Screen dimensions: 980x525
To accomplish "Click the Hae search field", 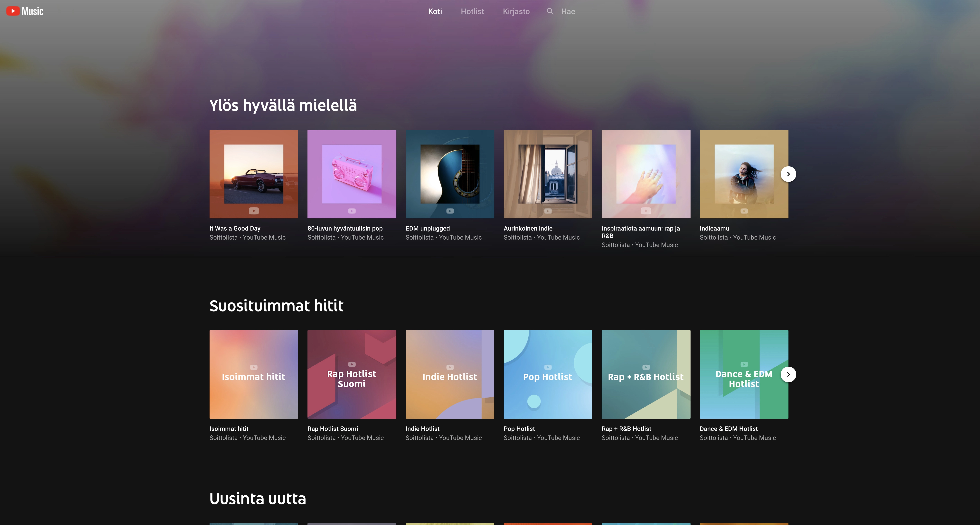I will click(568, 11).
